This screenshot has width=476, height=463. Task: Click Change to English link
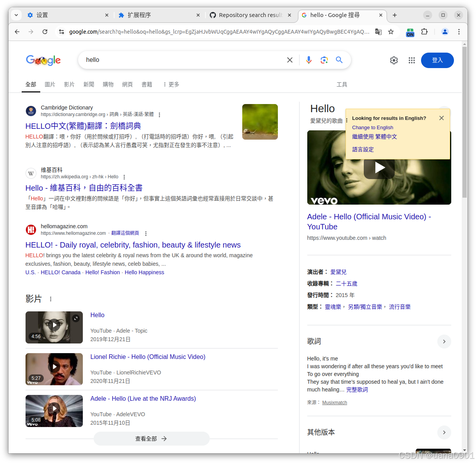coord(373,128)
